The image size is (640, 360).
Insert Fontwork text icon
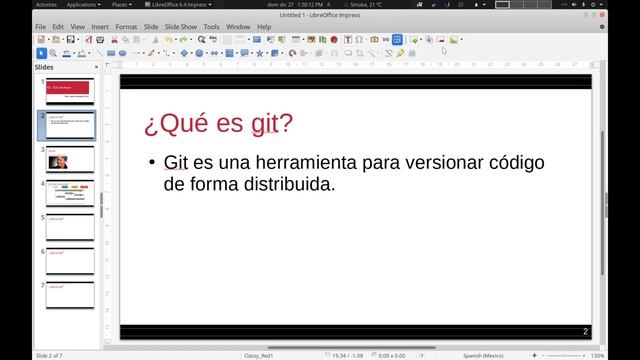point(374,40)
